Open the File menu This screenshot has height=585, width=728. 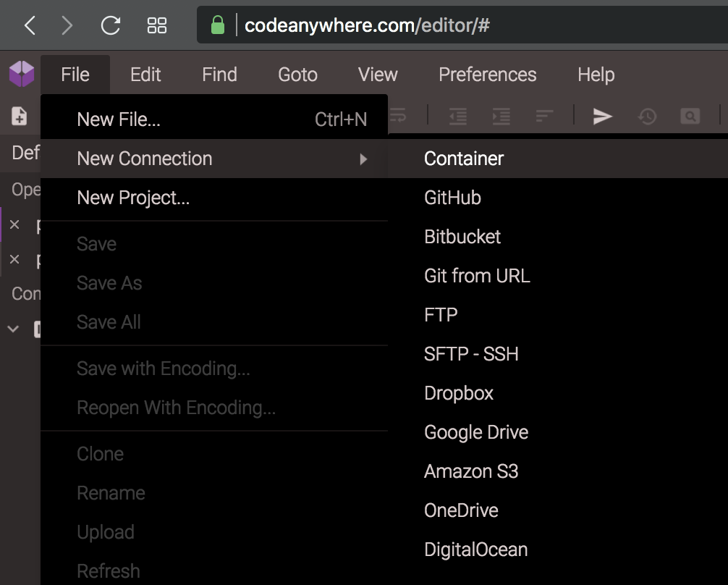click(75, 75)
